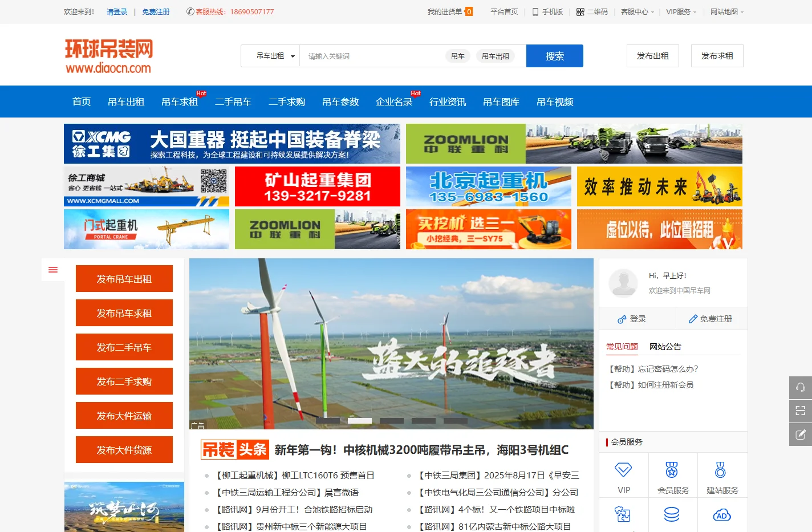812x532 pixels.
Task: Open the 建站服务 icon
Action: (x=721, y=470)
